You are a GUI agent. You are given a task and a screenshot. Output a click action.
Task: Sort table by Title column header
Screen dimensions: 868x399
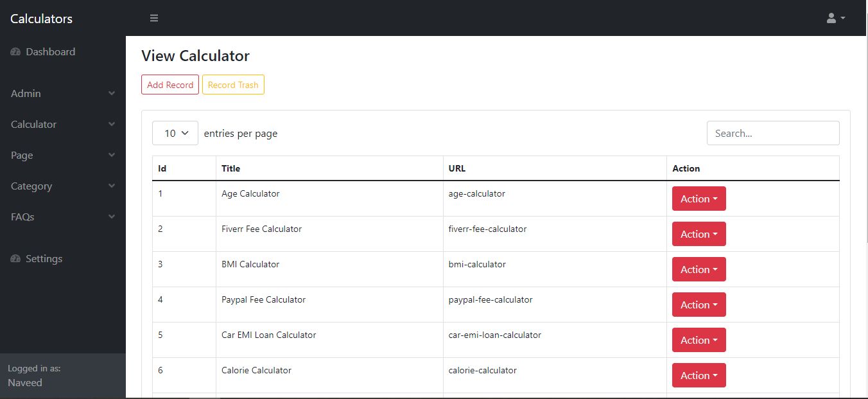point(231,168)
